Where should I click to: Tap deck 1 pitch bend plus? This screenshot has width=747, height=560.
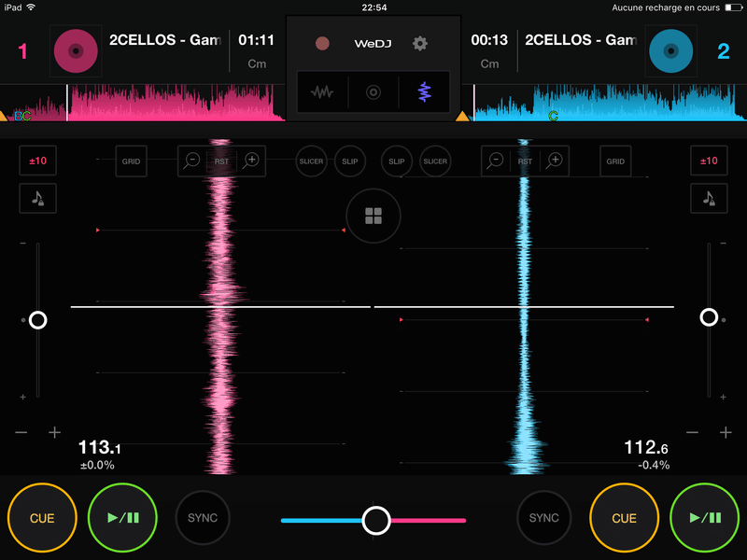click(x=55, y=432)
